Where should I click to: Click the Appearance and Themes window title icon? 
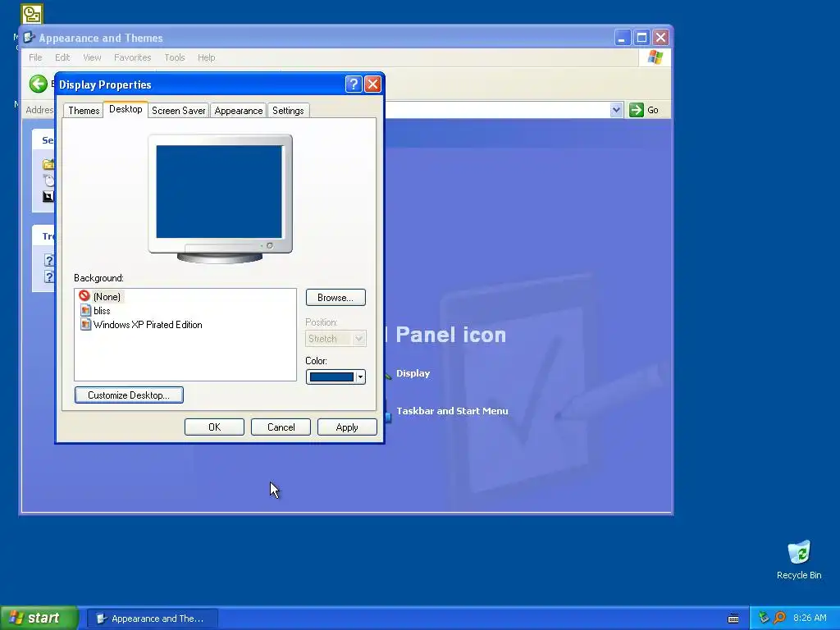click(30, 38)
